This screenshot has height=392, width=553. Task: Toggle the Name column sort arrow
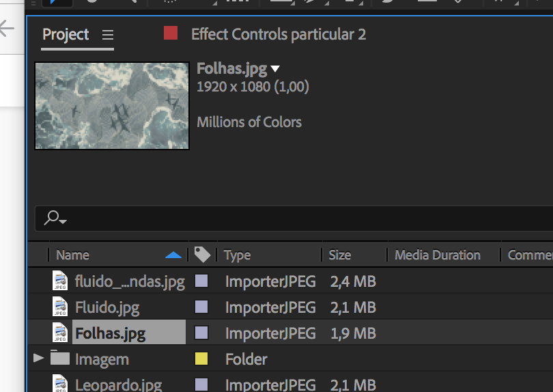174,255
